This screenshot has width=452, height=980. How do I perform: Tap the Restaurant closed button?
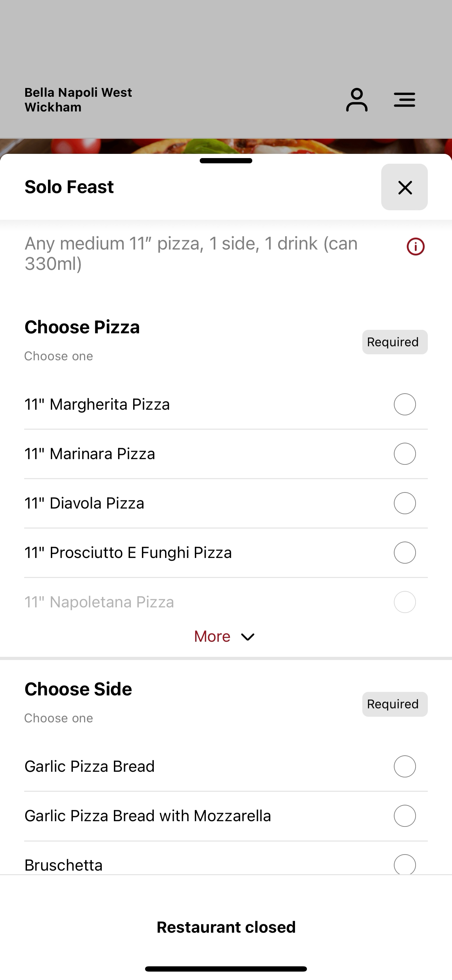226,927
